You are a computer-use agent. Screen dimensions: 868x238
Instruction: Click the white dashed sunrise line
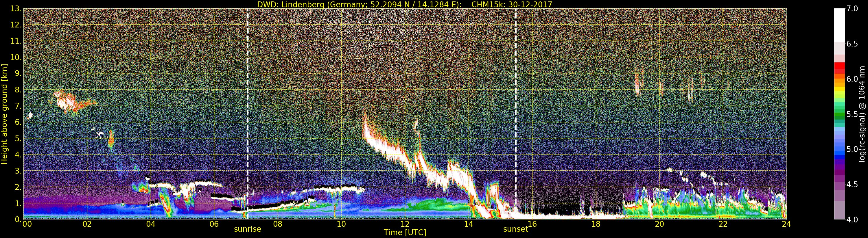[248, 114]
